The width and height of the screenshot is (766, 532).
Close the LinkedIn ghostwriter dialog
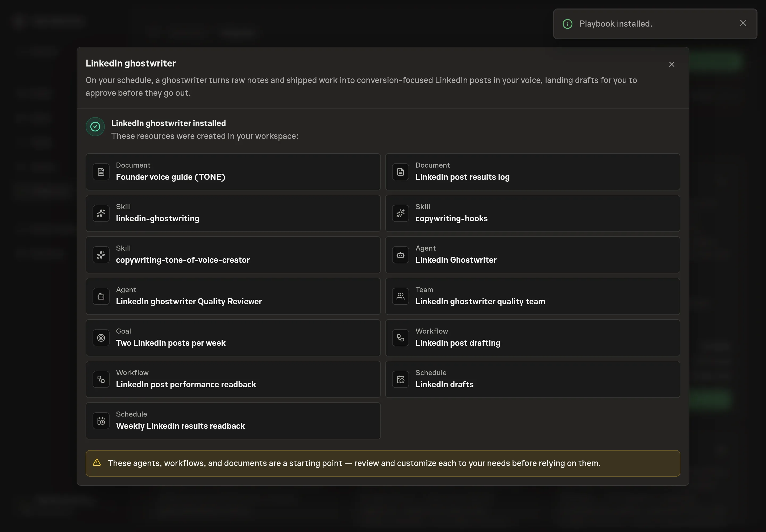tap(672, 64)
